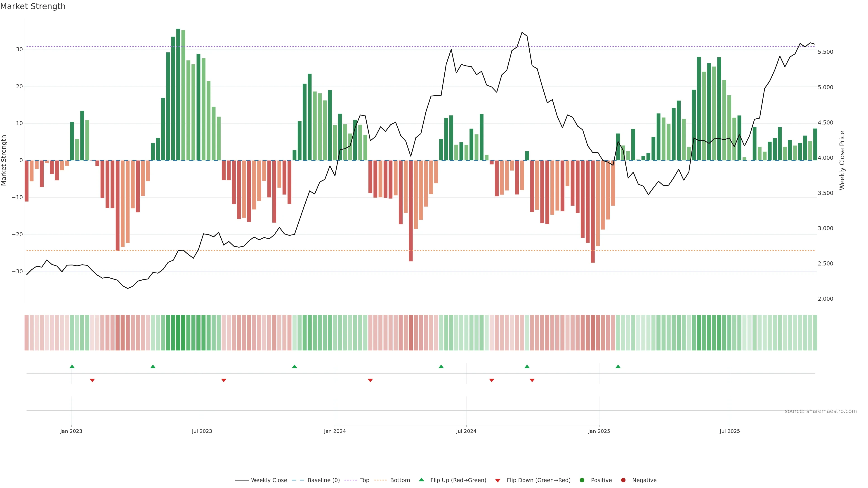Screen dimensions: 868x488
Task: Click the Weekly Close Price axis title
Action: point(842,160)
